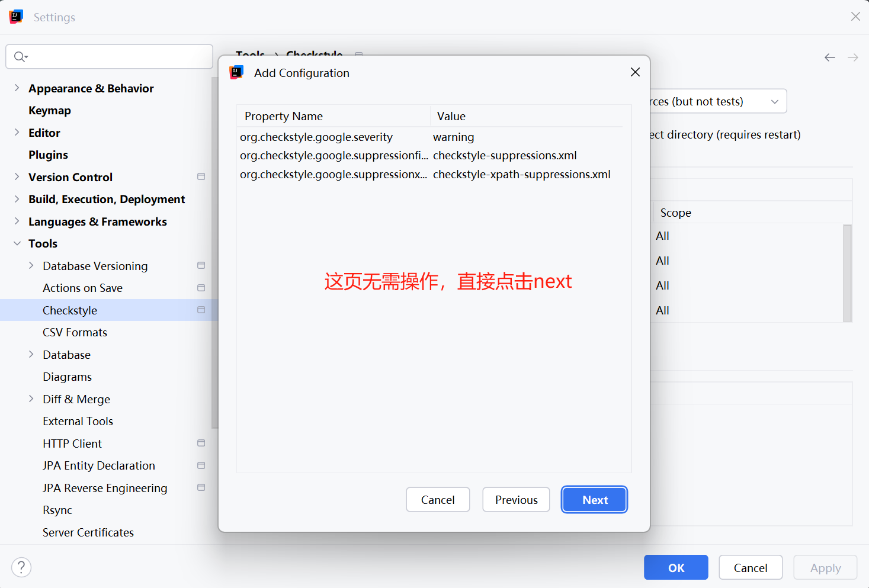Image resolution: width=869 pixels, height=588 pixels.
Task: Open the help question mark icon
Action: click(x=21, y=567)
